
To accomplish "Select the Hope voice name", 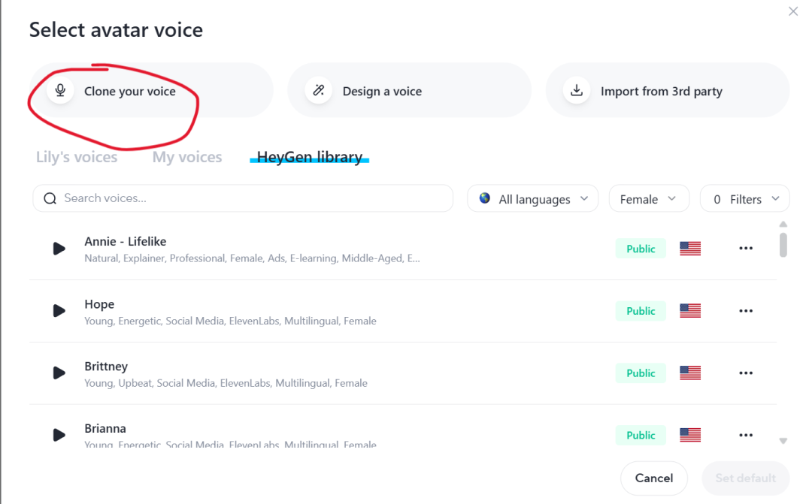I will (99, 304).
